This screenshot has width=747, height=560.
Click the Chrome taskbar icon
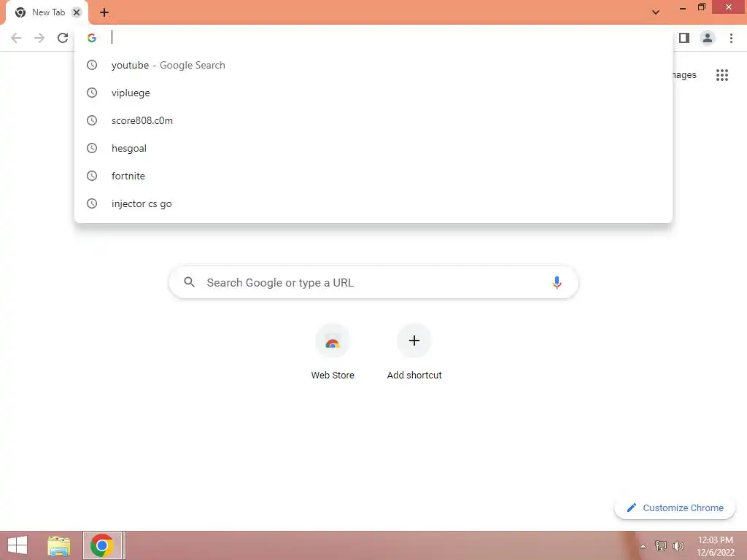coord(102,545)
